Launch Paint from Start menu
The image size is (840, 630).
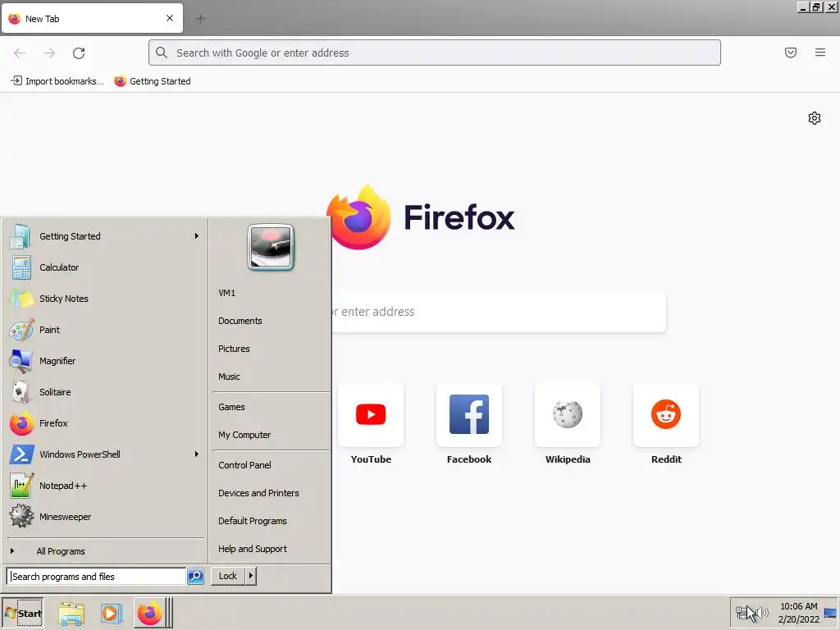click(105, 330)
